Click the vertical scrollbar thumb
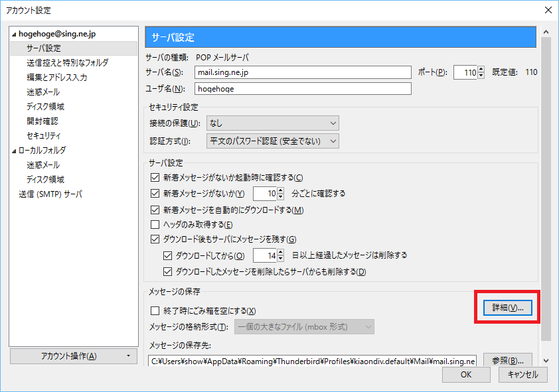The image size is (559, 392). click(x=546, y=188)
